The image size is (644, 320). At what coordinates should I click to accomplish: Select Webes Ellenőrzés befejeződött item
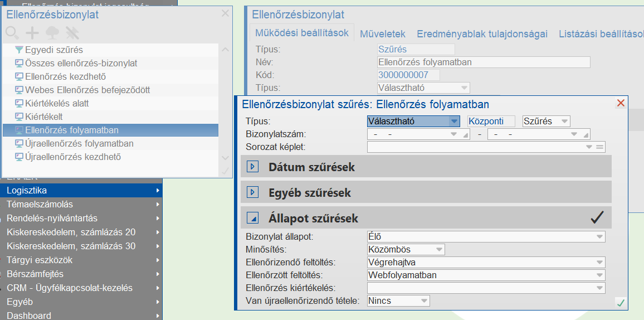click(x=110, y=90)
